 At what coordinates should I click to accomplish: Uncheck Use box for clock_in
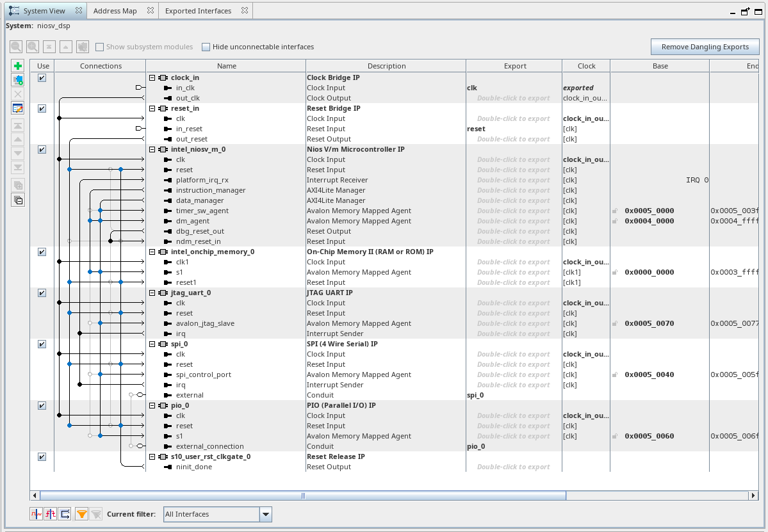42,78
